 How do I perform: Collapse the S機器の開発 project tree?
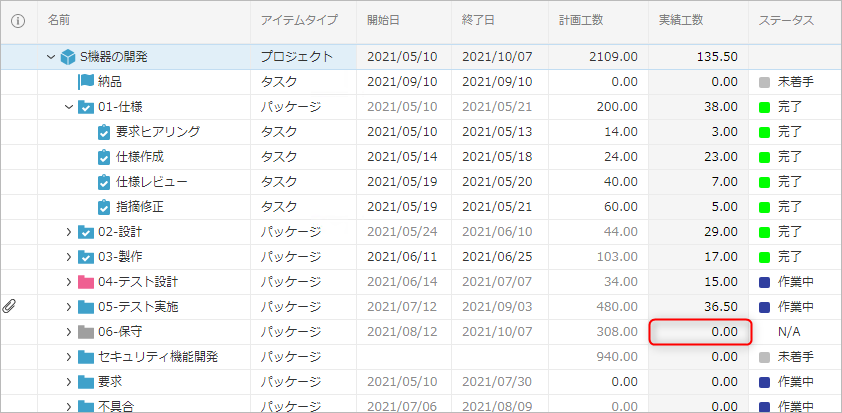point(50,57)
